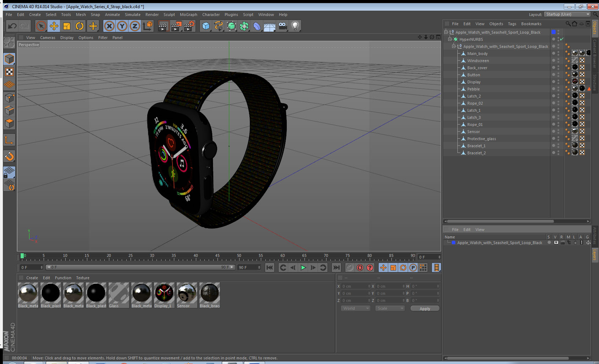The image size is (599, 364).
Task: Add HyperNURBS generator icon
Action: click(231, 26)
